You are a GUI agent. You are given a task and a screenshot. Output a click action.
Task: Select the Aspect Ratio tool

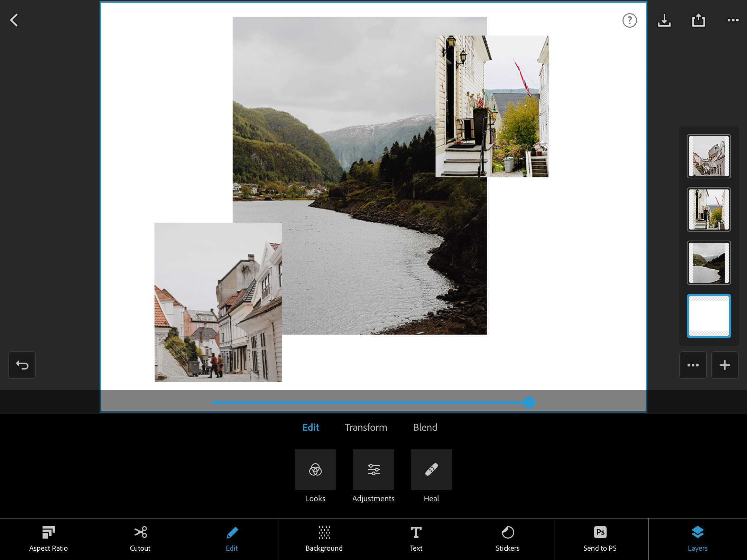[x=48, y=539]
